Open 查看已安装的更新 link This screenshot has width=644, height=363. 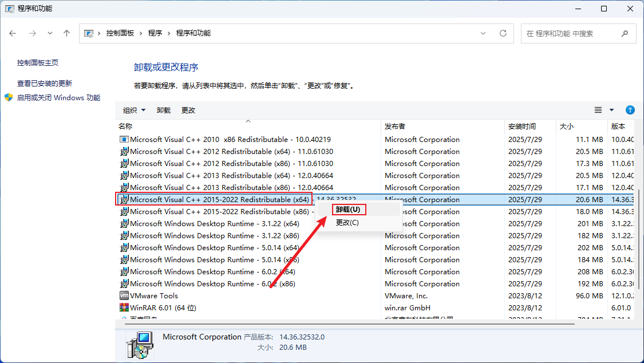pyautogui.click(x=44, y=84)
